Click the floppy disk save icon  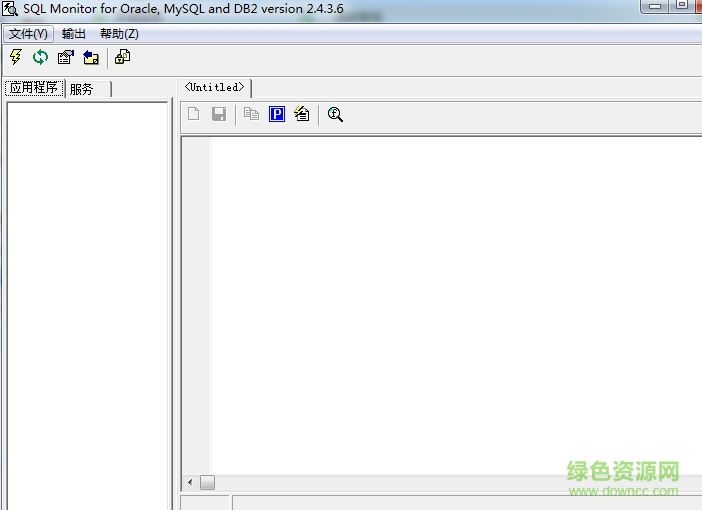[219, 114]
